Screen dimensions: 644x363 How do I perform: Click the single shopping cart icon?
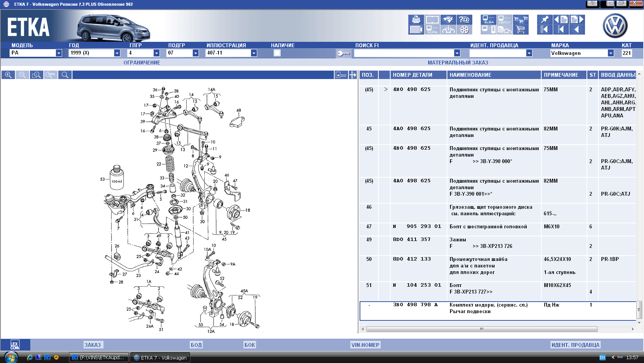tap(521, 30)
